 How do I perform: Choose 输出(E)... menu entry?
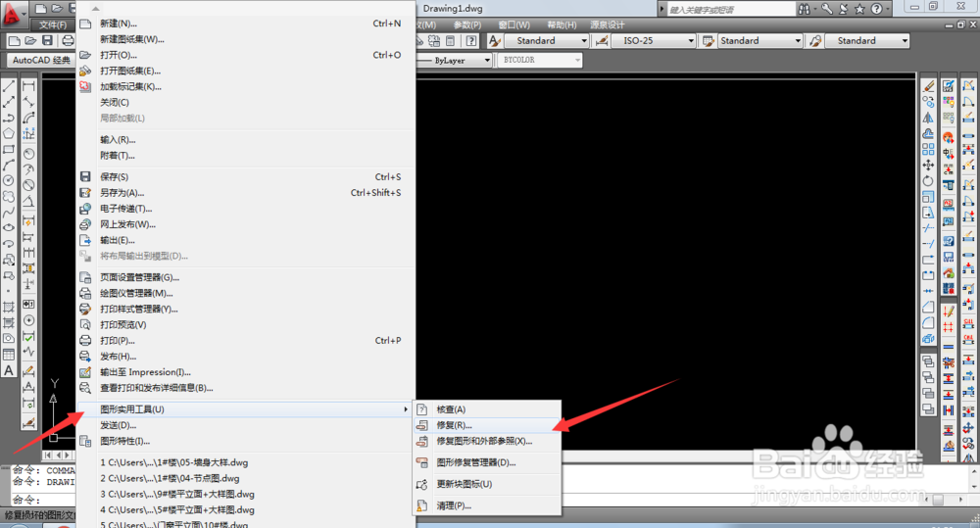[245, 240]
